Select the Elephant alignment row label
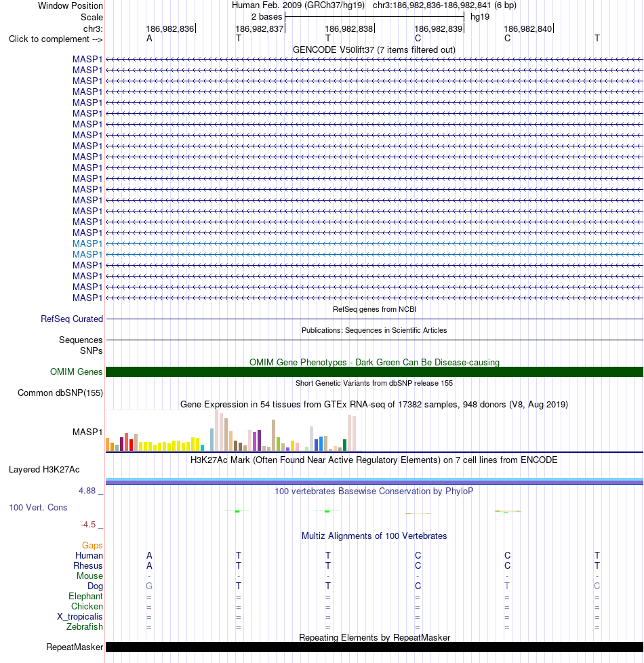Image resolution: width=644 pixels, height=663 pixels. 85,596
